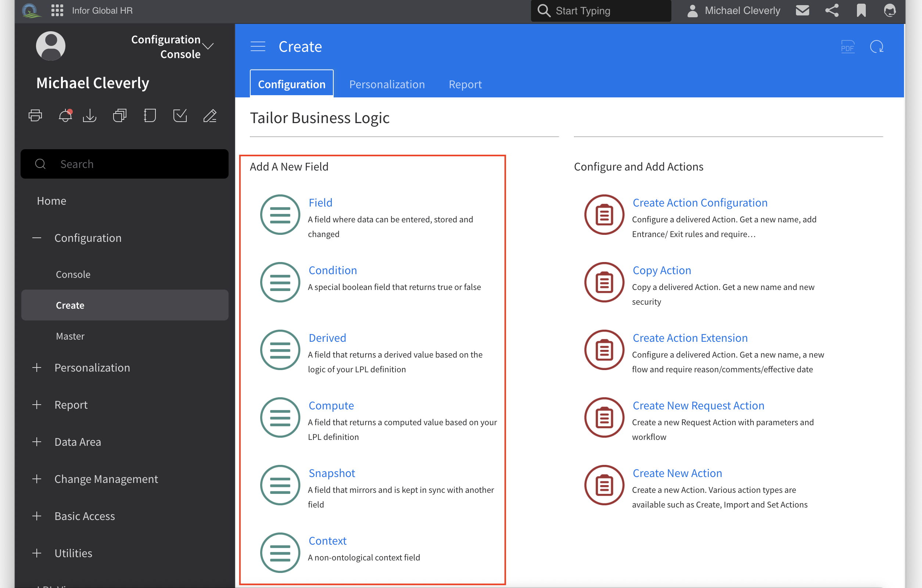Click the pencil edit icon in the sidebar

[x=210, y=115]
